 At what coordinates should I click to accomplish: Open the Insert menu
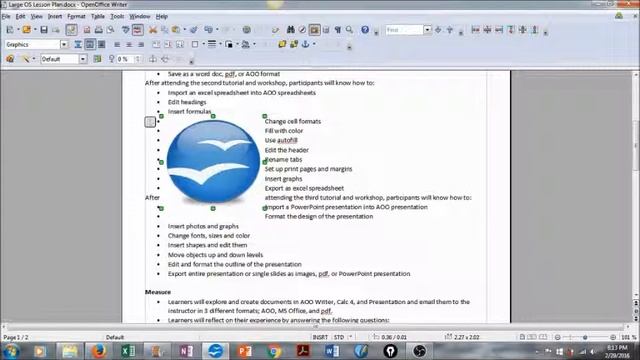tap(55, 17)
